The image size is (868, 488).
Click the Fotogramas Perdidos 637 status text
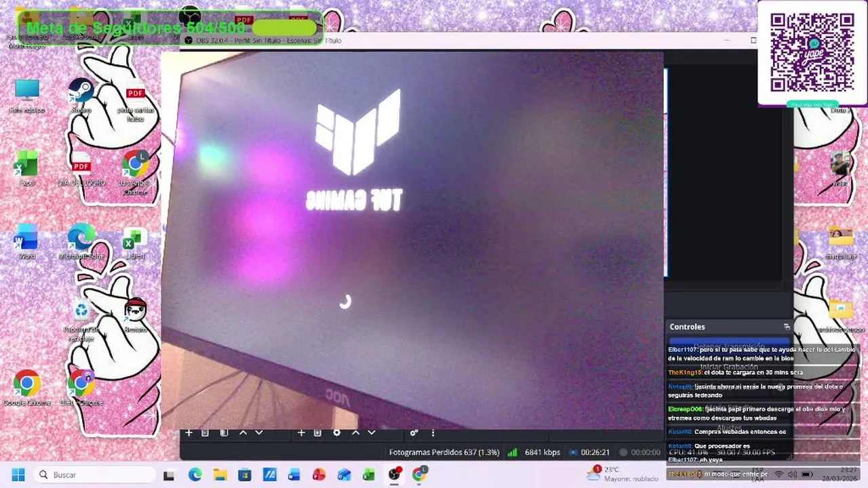click(x=444, y=452)
